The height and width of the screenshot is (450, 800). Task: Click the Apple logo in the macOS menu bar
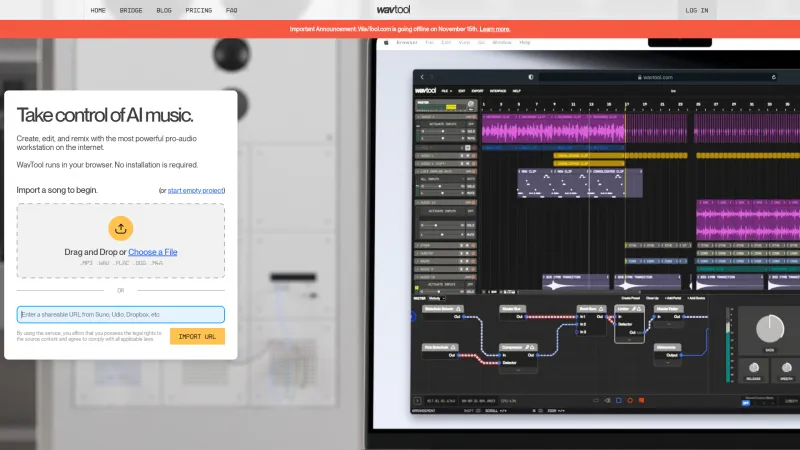pyautogui.click(x=386, y=42)
